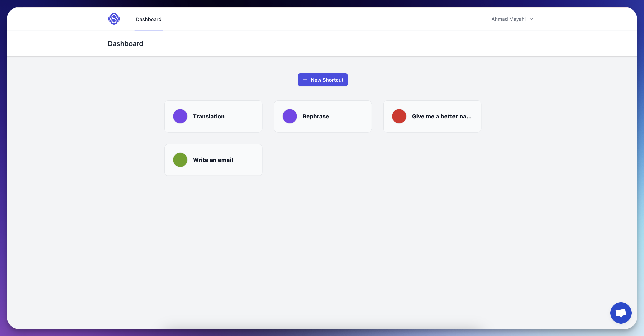This screenshot has height=336, width=644.
Task: Click the green circle on Write an email
Action: [180, 160]
